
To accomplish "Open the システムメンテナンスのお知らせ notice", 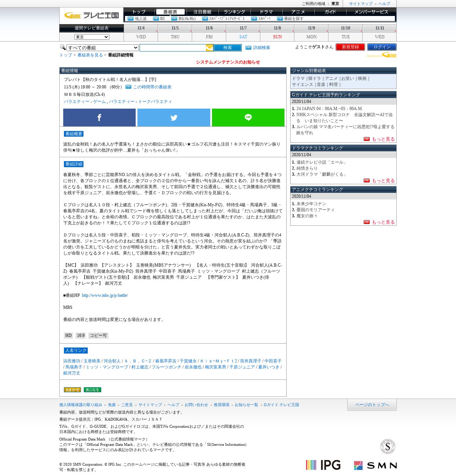I will tap(228, 62).
